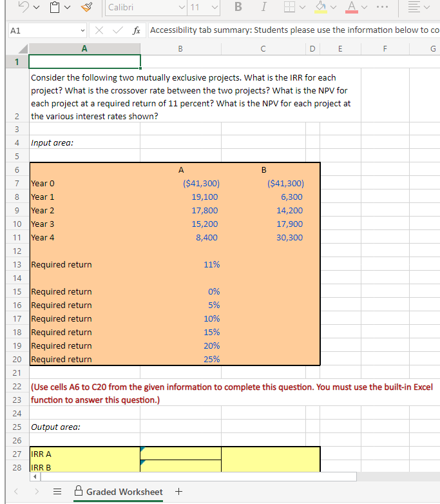Click the Undo arrow icon

23,6
